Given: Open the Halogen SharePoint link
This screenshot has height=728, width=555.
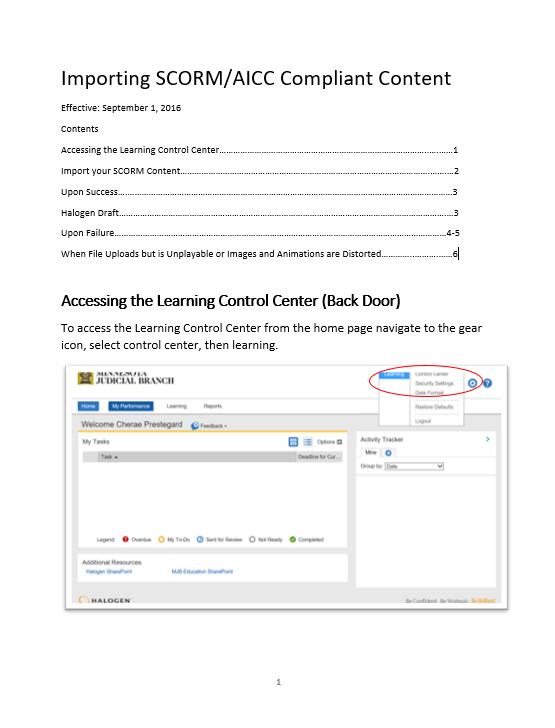Looking at the screenshot, I should 109,572.
